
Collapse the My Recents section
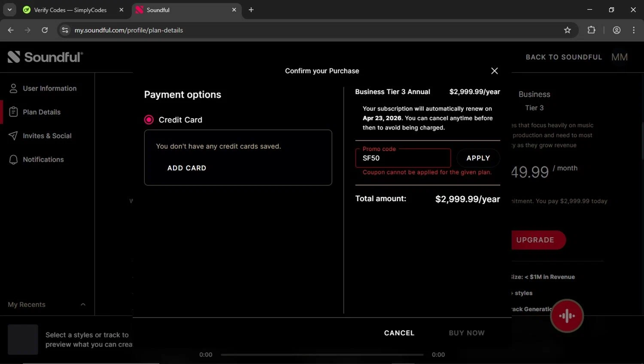[83, 305]
